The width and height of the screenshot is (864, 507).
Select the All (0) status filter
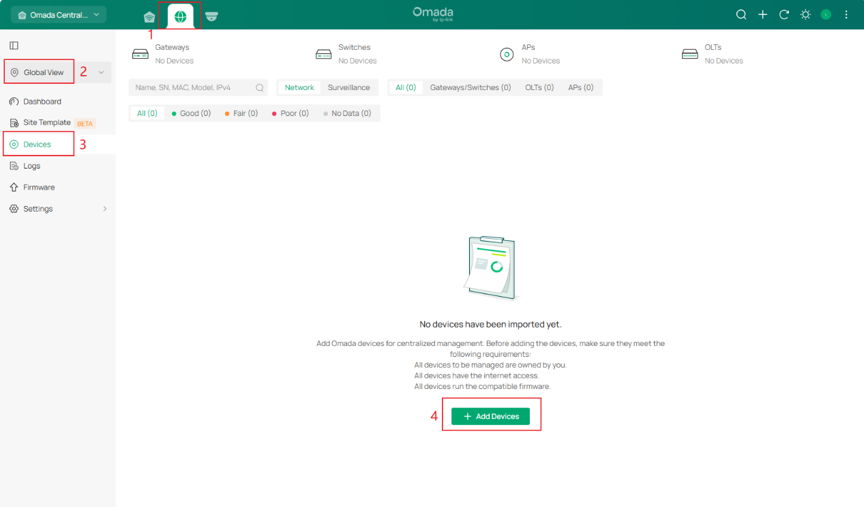pyautogui.click(x=147, y=113)
